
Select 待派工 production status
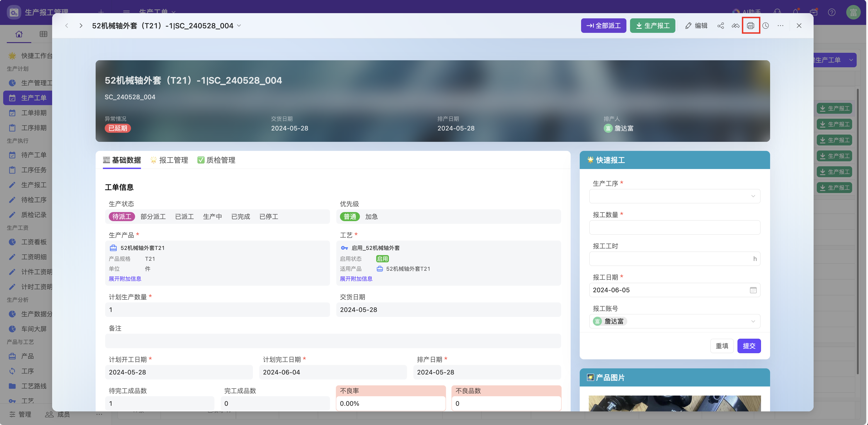tap(122, 217)
